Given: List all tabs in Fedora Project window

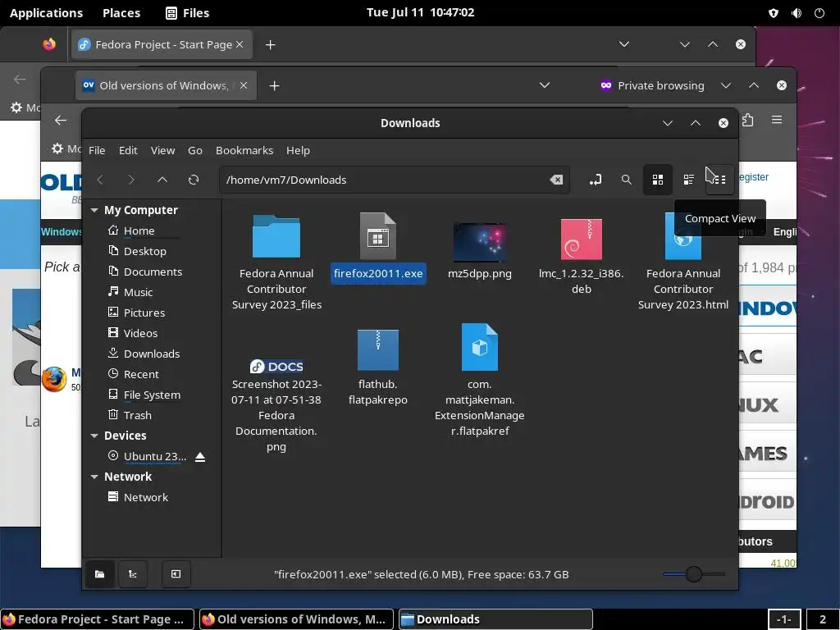Looking at the screenshot, I should click(624, 44).
